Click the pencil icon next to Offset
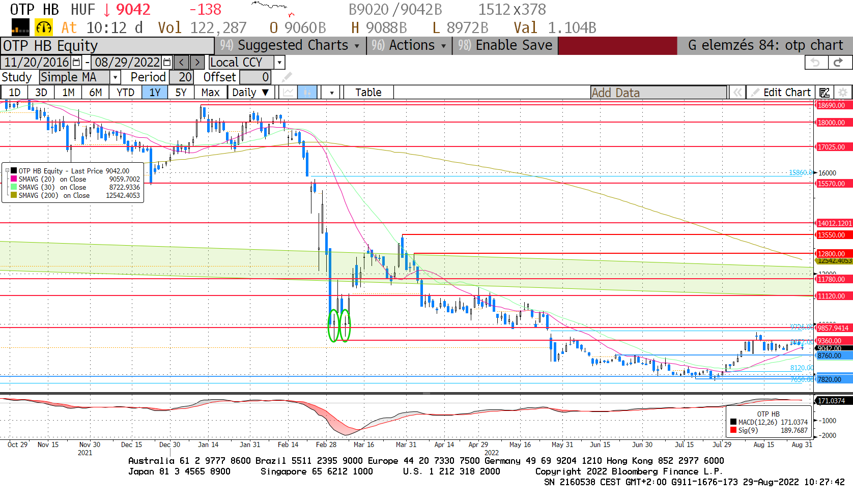 pyautogui.click(x=287, y=77)
